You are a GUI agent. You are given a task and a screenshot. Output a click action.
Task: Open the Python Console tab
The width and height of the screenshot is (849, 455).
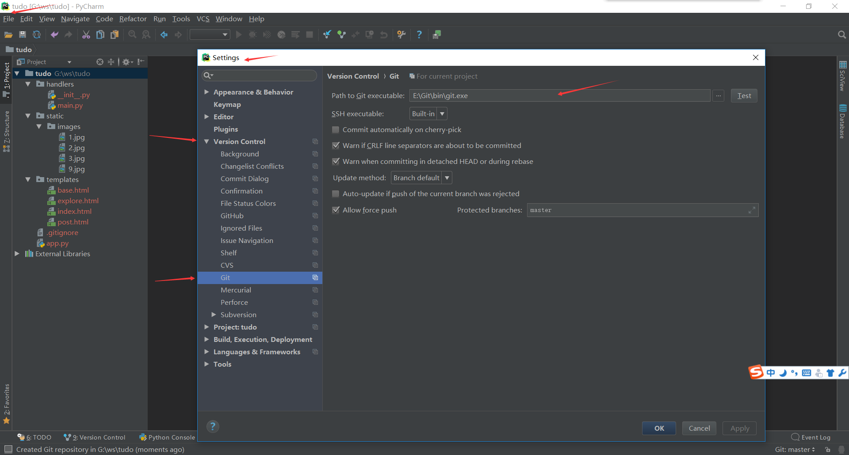coord(167,437)
